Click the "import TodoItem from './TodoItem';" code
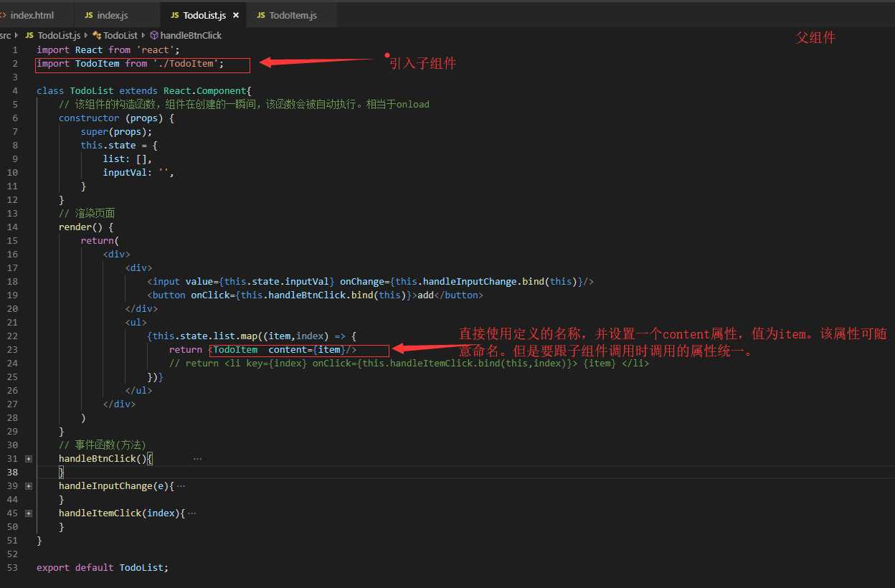Image resolution: width=895 pixels, height=588 pixels. point(130,63)
